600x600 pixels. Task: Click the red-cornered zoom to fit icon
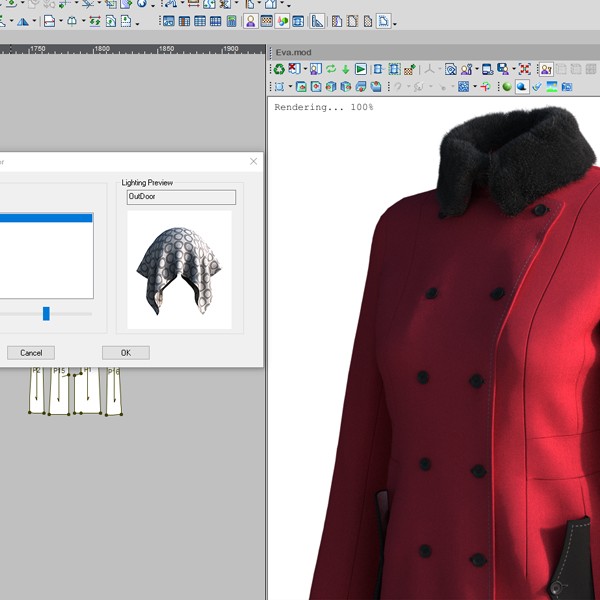point(524,69)
